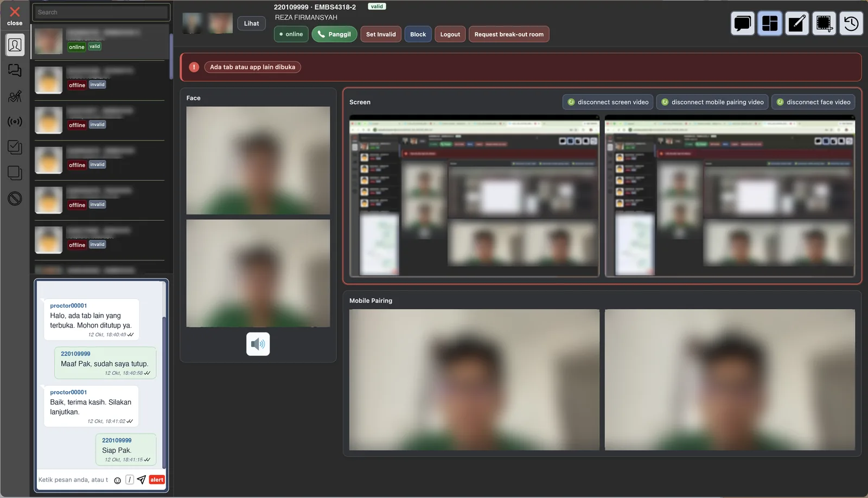Click the Search participants field

tap(101, 12)
